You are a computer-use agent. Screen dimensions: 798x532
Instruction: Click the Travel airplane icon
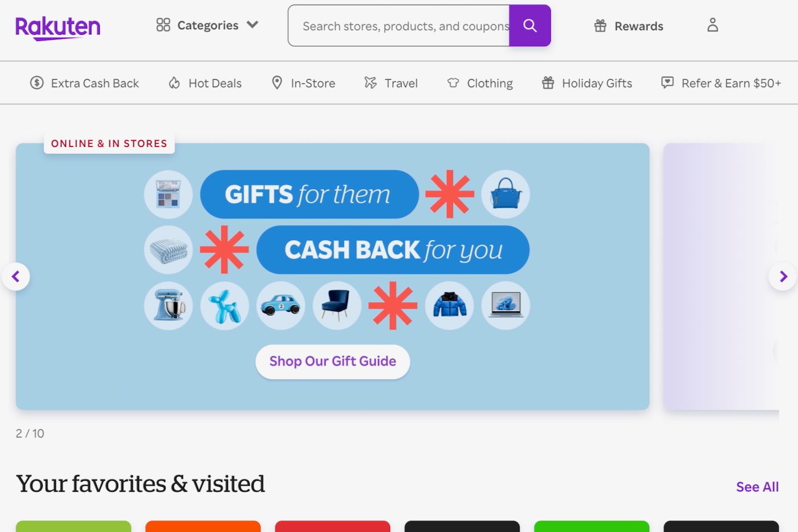coord(370,83)
